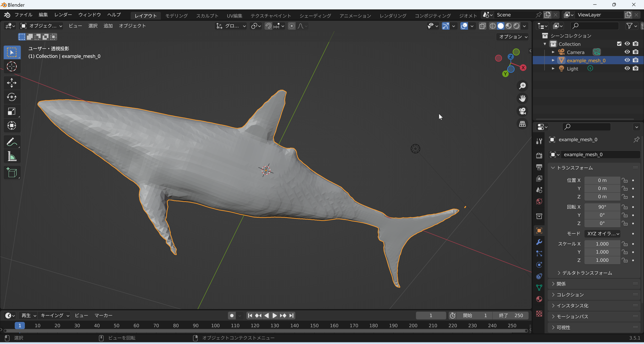Toggle snapping magnet icon
This screenshot has width=644, height=344.
268,26
